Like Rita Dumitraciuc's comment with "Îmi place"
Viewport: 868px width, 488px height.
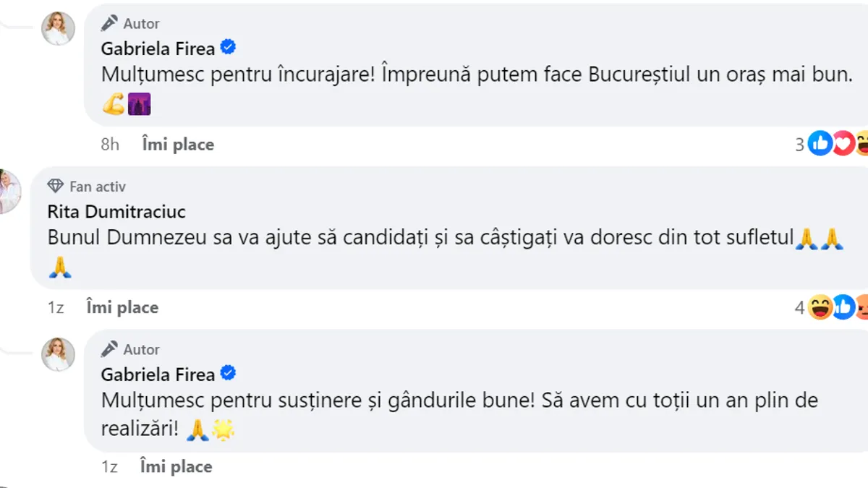click(122, 307)
